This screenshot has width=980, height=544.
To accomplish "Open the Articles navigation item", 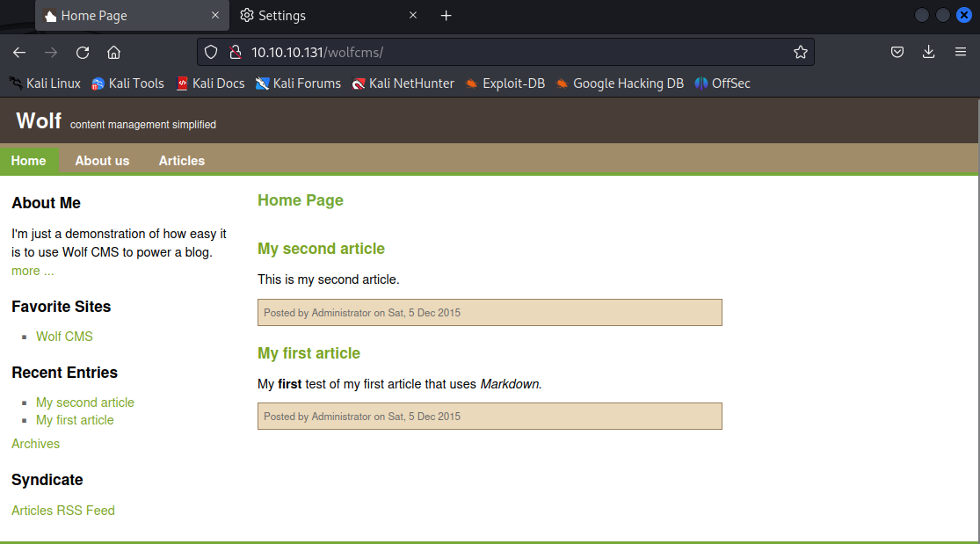I will 181,161.
